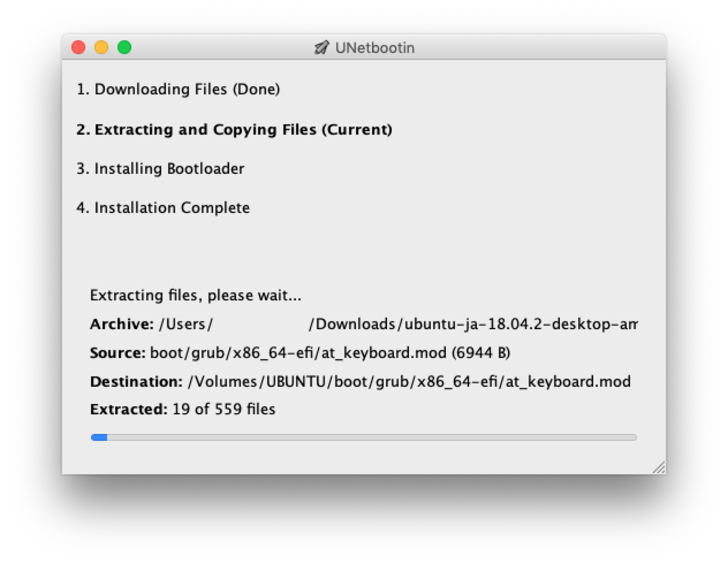Viewport: 728px width, 564px height.
Task: Click the UNetbootin icon in the title bar
Action: [322, 48]
